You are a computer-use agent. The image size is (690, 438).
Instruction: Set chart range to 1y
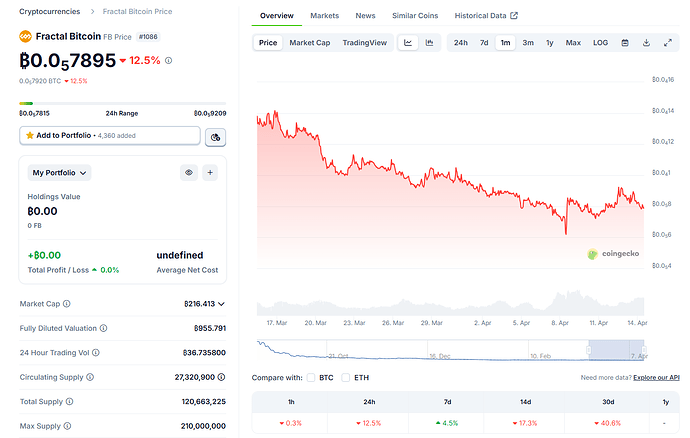[550, 43]
